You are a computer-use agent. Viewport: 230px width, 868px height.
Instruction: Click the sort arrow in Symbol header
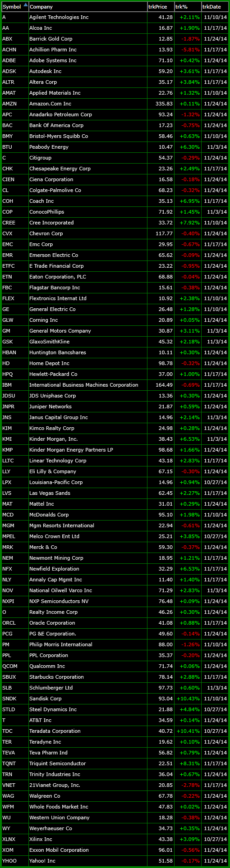click(25, 5)
